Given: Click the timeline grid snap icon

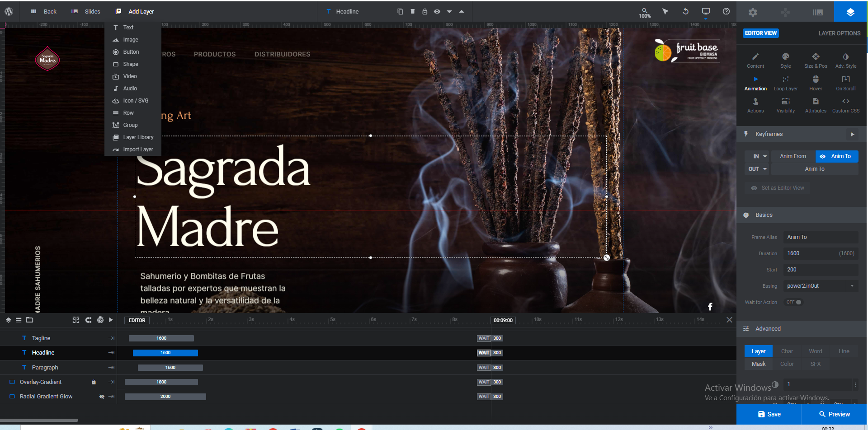Looking at the screenshot, I should click(76, 320).
